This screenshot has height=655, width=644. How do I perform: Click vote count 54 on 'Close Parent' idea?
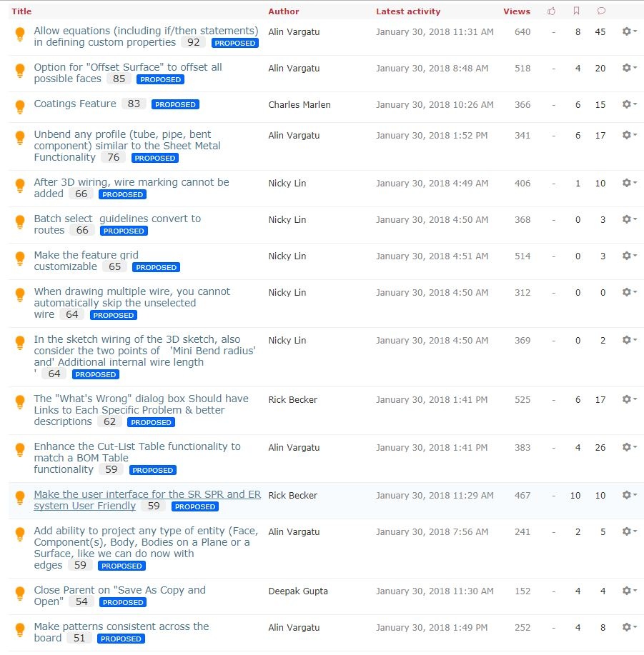(81, 601)
